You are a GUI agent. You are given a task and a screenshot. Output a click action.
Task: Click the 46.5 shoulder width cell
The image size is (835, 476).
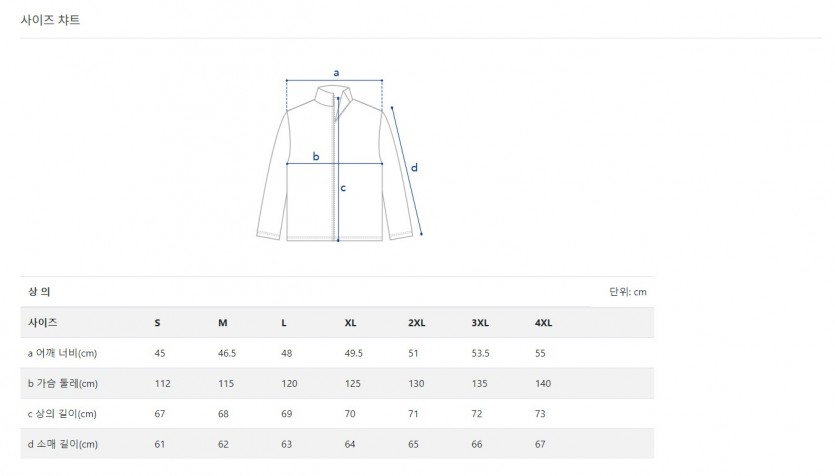(227, 353)
